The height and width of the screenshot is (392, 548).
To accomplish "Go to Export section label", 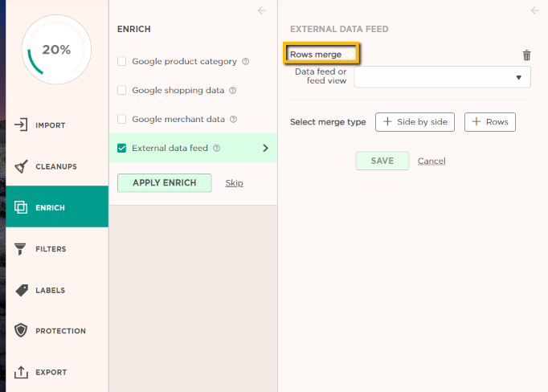I will pyautogui.click(x=51, y=373).
